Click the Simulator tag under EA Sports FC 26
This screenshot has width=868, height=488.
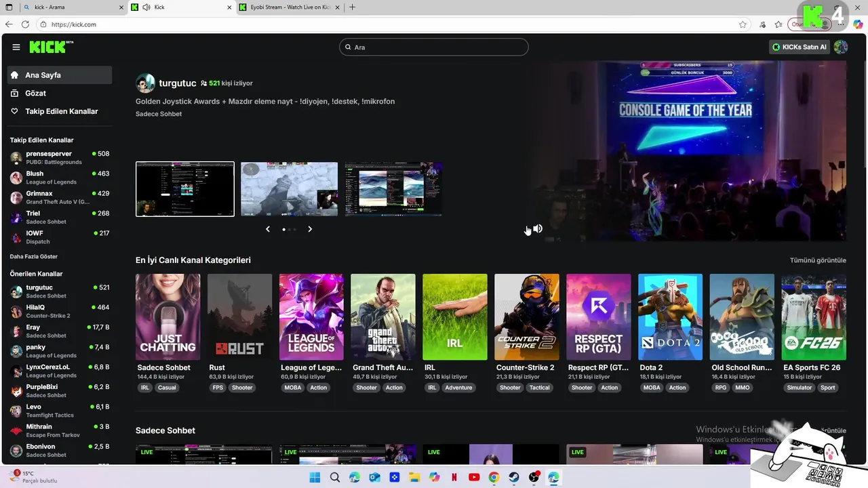click(799, 388)
